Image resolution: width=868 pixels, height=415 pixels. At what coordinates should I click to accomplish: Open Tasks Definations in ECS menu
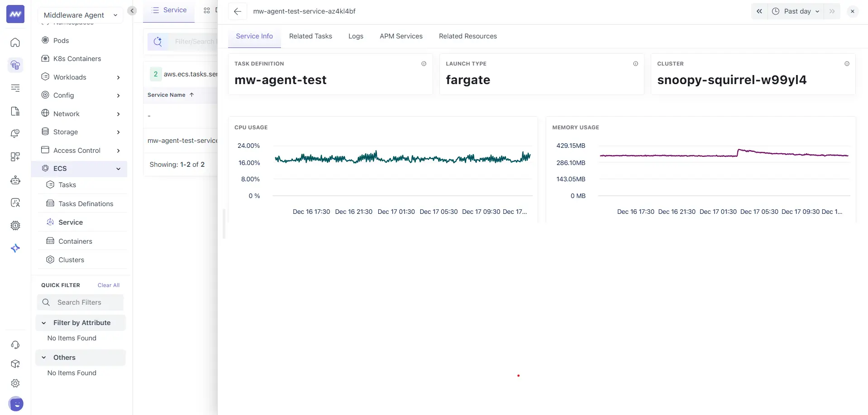point(86,204)
